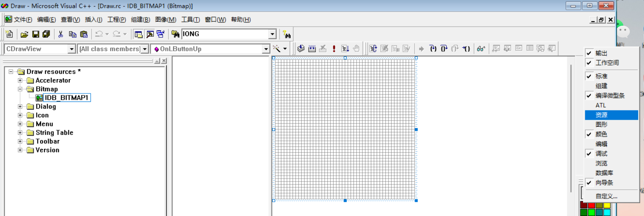Click the Copy toolbar icon
644x216 pixels.
(x=73, y=34)
